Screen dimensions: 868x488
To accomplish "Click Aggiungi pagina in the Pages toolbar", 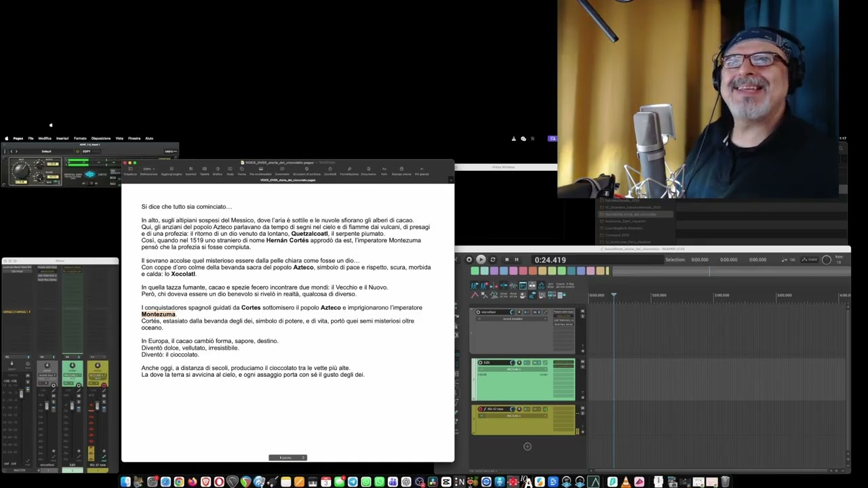I will (x=172, y=171).
